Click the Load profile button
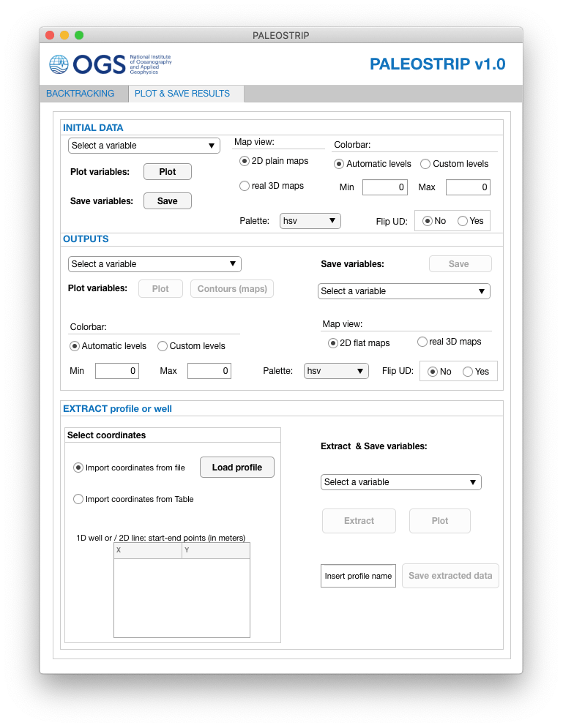This screenshot has width=563, height=728. (x=237, y=468)
